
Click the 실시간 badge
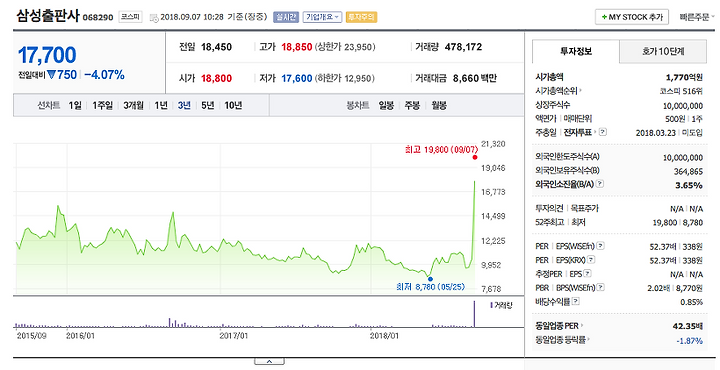286,17
